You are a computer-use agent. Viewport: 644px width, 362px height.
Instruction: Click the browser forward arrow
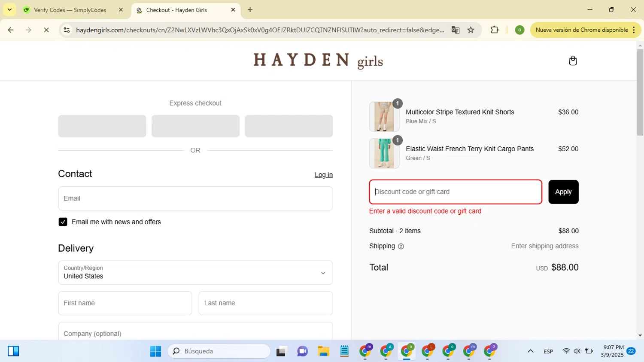[28, 30]
